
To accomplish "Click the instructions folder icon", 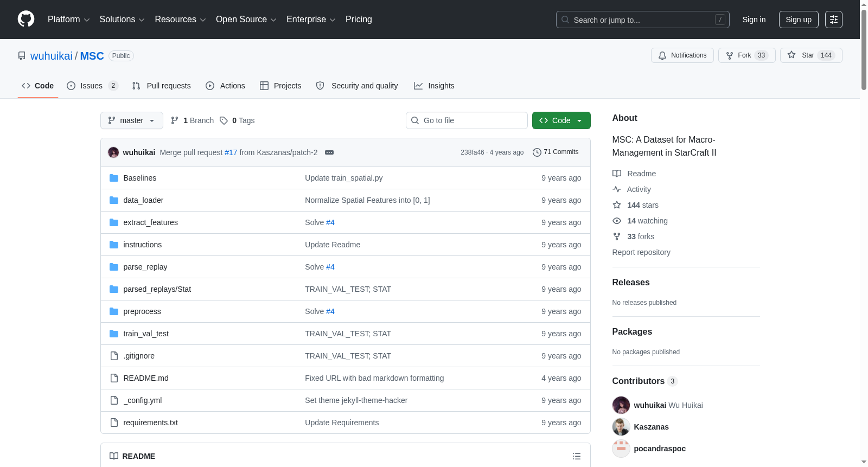I will pos(114,245).
